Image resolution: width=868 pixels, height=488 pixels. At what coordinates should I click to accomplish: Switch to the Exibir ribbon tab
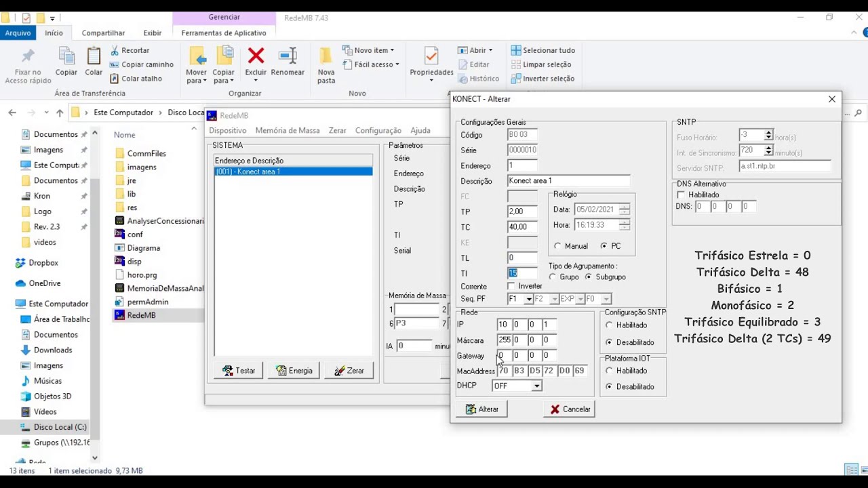[153, 33]
